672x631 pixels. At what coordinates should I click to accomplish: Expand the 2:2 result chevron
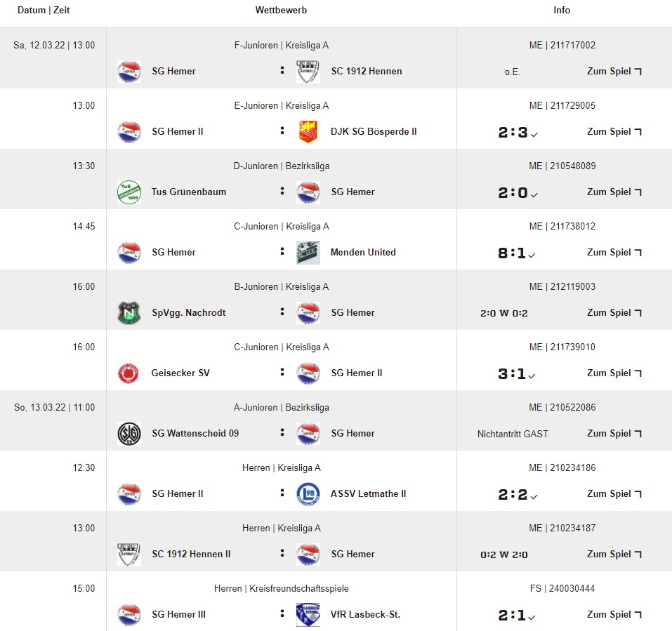[x=534, y=496]
